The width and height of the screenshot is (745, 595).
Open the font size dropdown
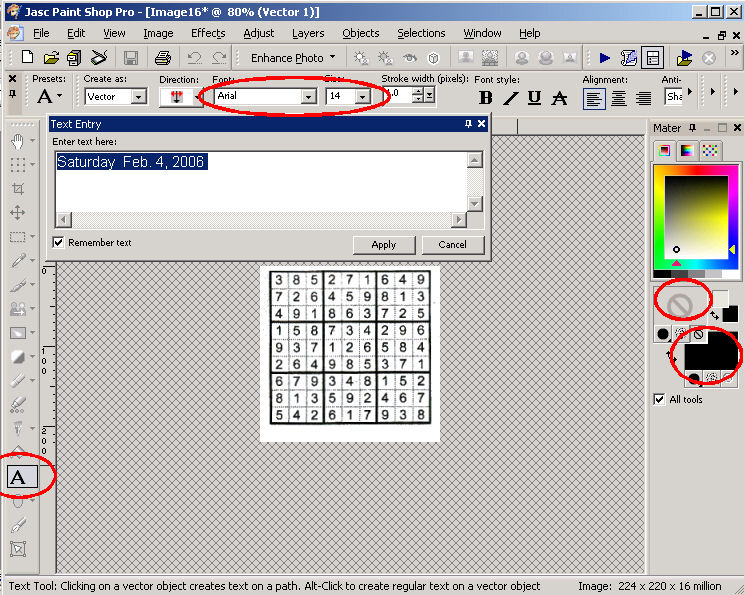[x=361, y=97]
